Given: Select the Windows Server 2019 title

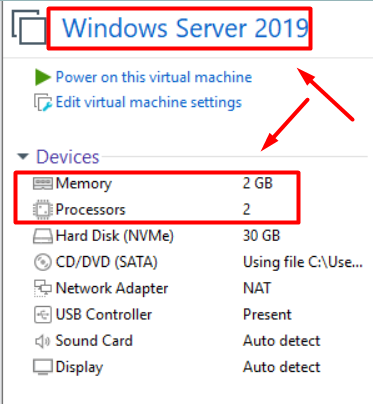Looking at the screenshot, I should point(185,28).
